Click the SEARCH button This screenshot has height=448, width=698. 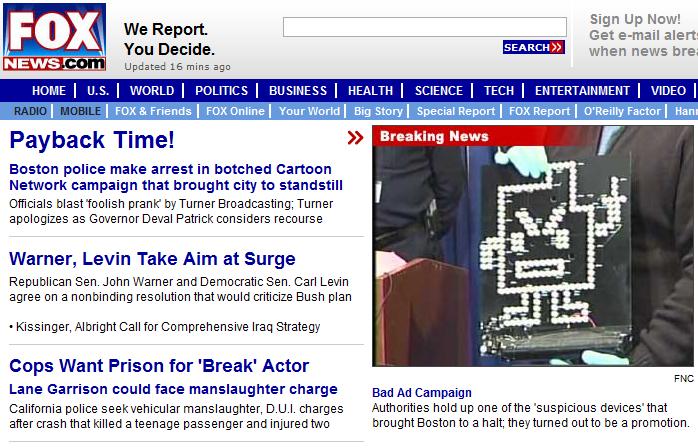[x=534, y=47]
